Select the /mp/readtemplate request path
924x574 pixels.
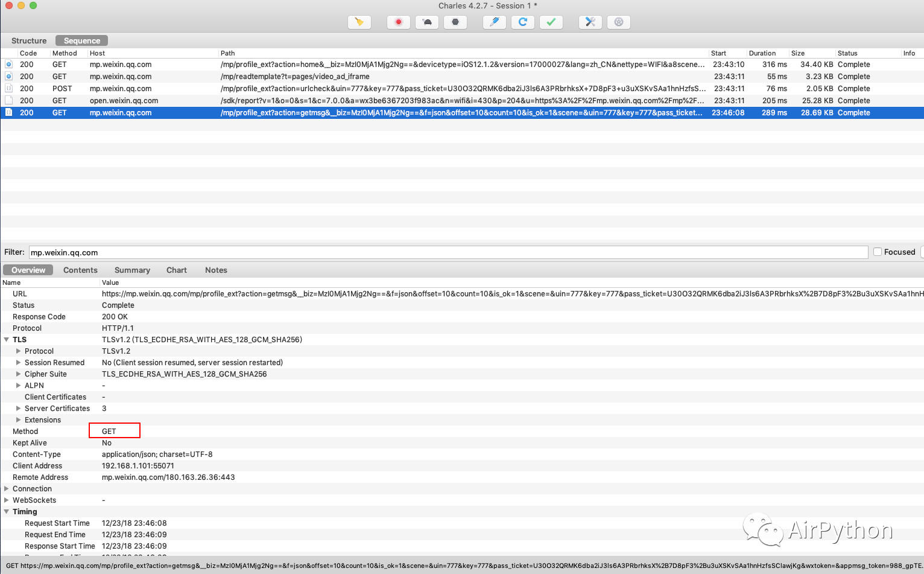[x=295, y=77]
